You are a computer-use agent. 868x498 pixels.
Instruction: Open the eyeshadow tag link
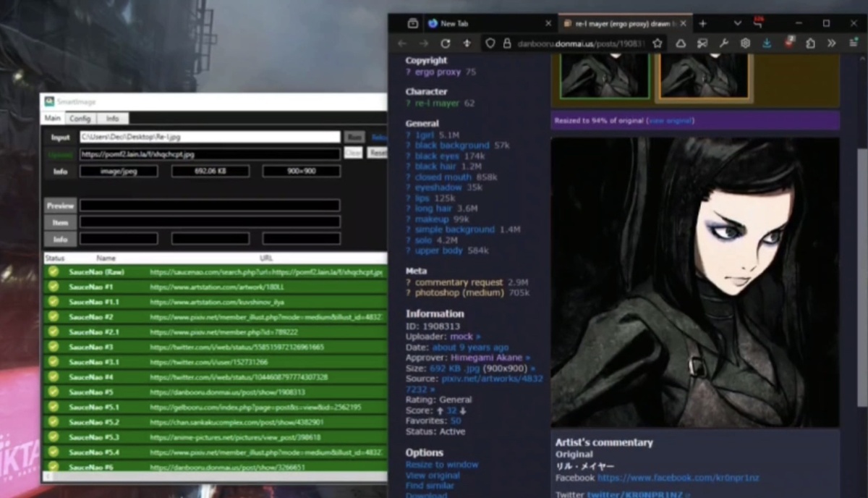click(438, 187)
